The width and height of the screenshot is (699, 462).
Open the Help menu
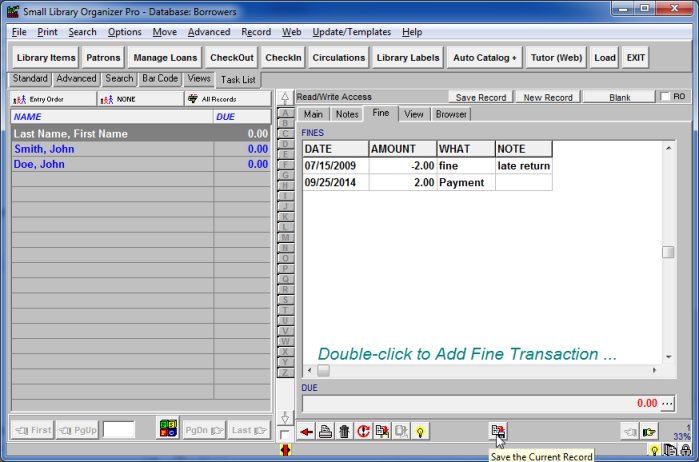click(412, 32)
